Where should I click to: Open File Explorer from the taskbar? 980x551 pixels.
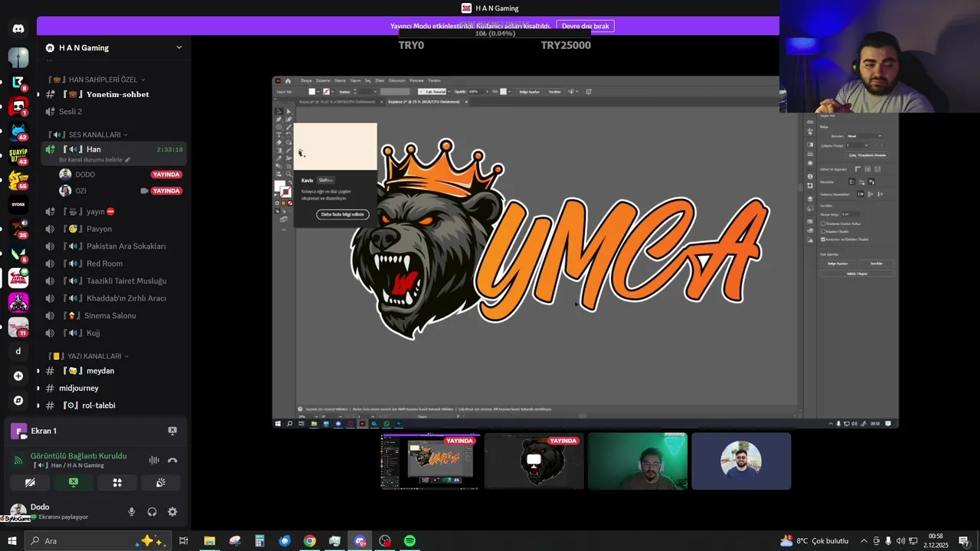[209, 541]
